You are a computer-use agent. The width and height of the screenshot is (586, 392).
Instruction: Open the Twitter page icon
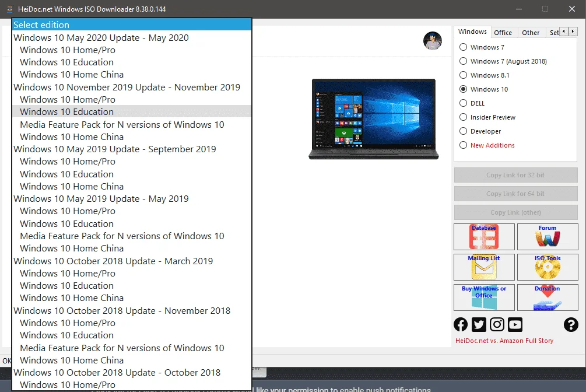pyautogui.click(x=479, y=324)
